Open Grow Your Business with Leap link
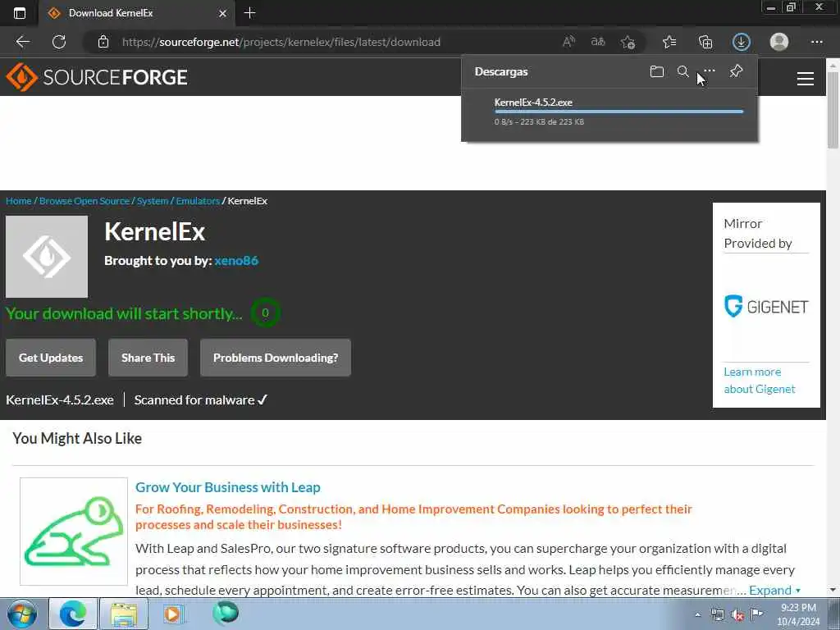Viewport: 840px width, 630px height. [228, 487]
